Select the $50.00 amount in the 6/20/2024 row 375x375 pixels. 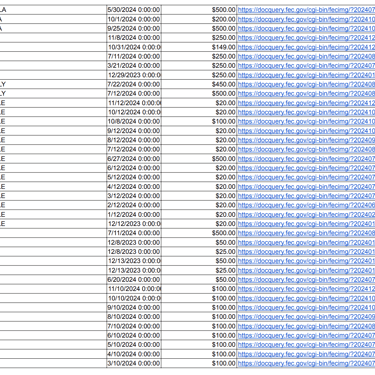coord(199,280)
